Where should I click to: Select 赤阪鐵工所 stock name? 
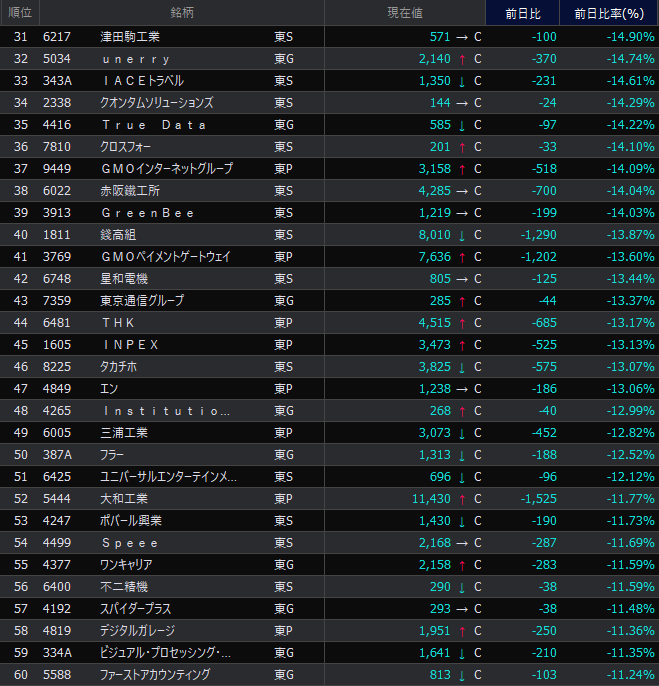130,191
